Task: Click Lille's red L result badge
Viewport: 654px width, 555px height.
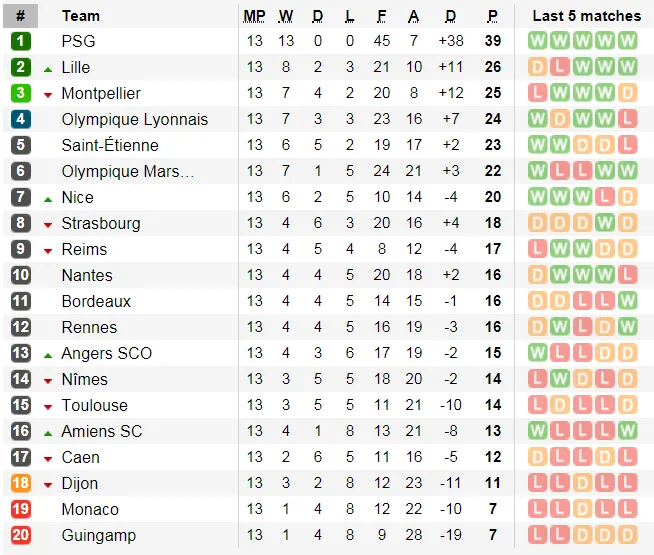Action: 560,67
